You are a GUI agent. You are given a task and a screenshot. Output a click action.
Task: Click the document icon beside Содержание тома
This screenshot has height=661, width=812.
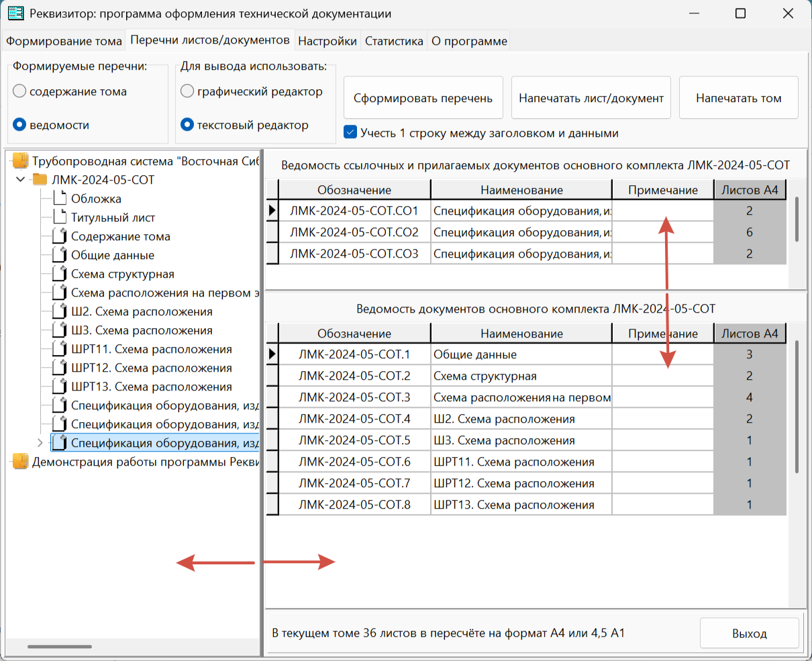tap(60, 236)
